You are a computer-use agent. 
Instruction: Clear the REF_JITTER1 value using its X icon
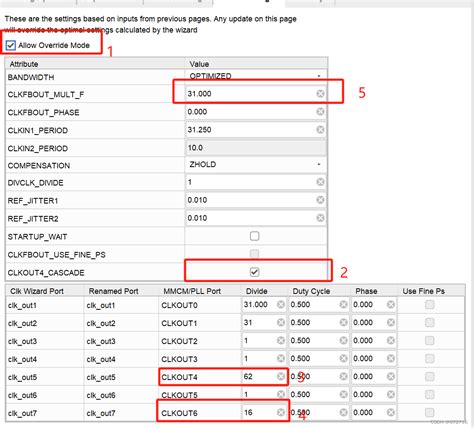coord(320,200)
